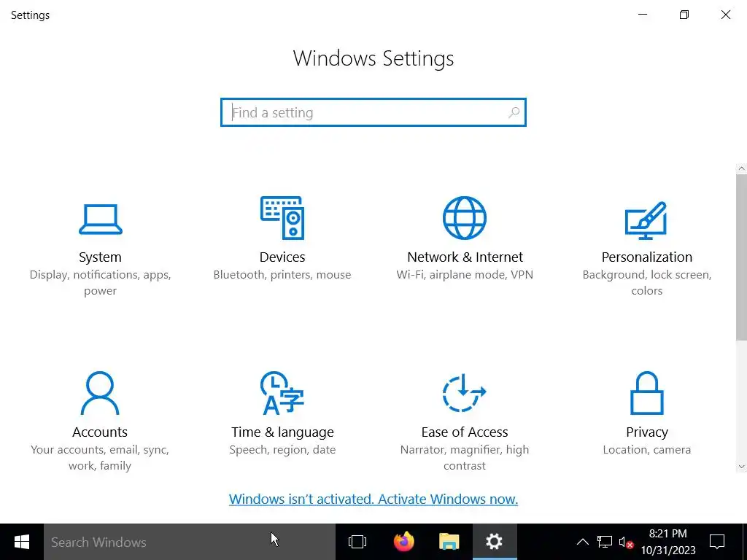
Task: Click the Accounts label
Action: (100, 432)
